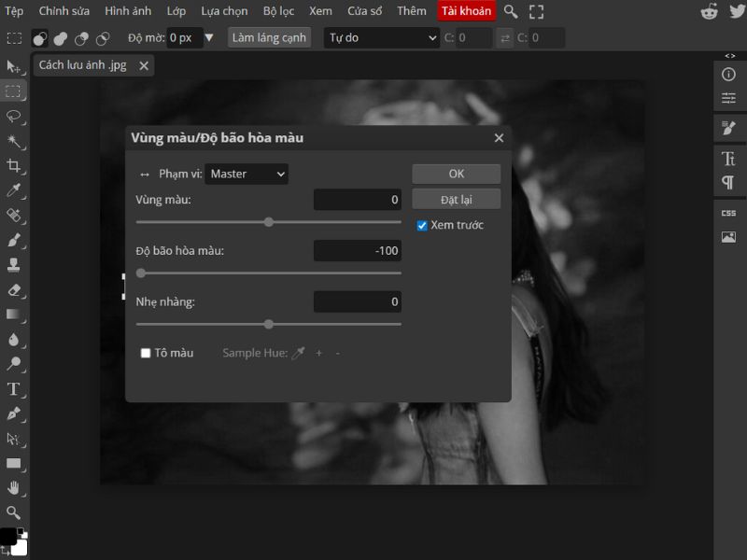Select the Magic Wand tool

[13, 141]
